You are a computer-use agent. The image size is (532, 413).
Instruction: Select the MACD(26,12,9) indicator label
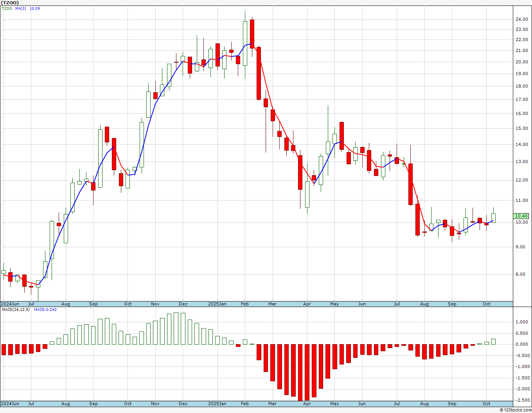pos(16,309)
